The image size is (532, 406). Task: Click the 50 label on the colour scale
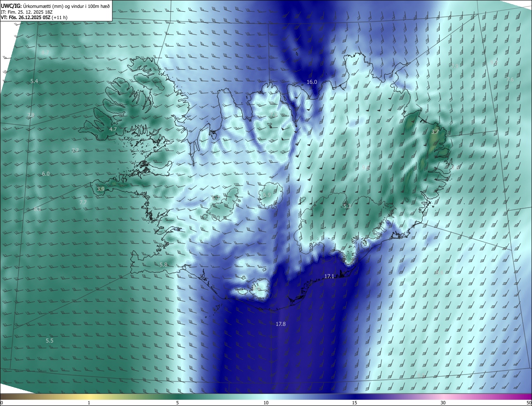(529, 403)
